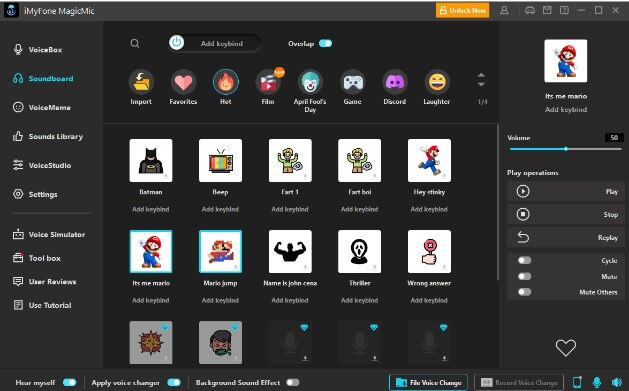This screenshot has width=629, height=391.
Task: Play the Fart boi sound
Action: click(359, 160)
